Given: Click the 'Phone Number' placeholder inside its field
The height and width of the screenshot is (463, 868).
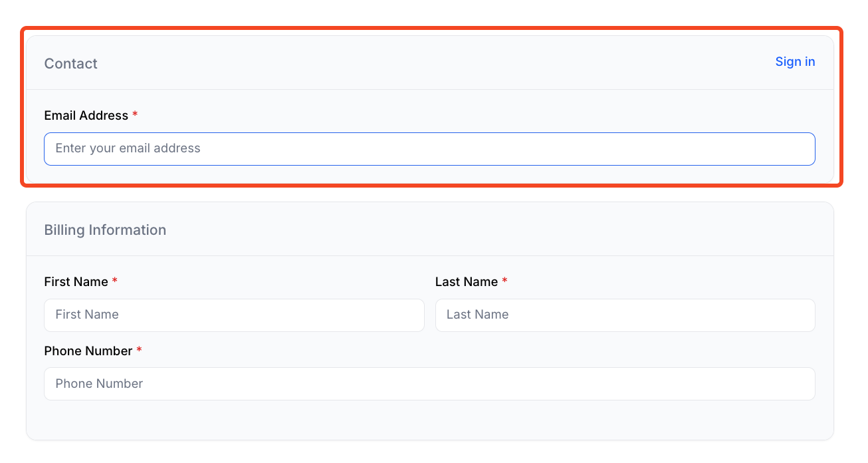Looking at the screenshot, I should click(99, 384).
